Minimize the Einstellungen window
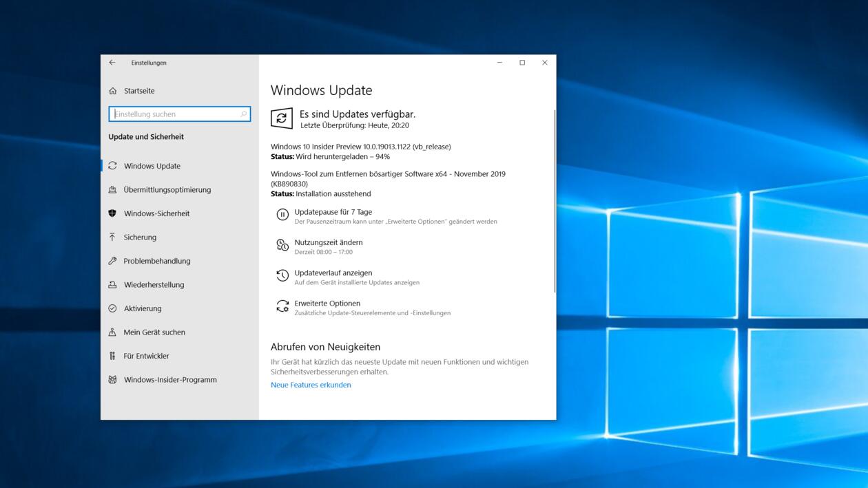 (x=499, y=63)
